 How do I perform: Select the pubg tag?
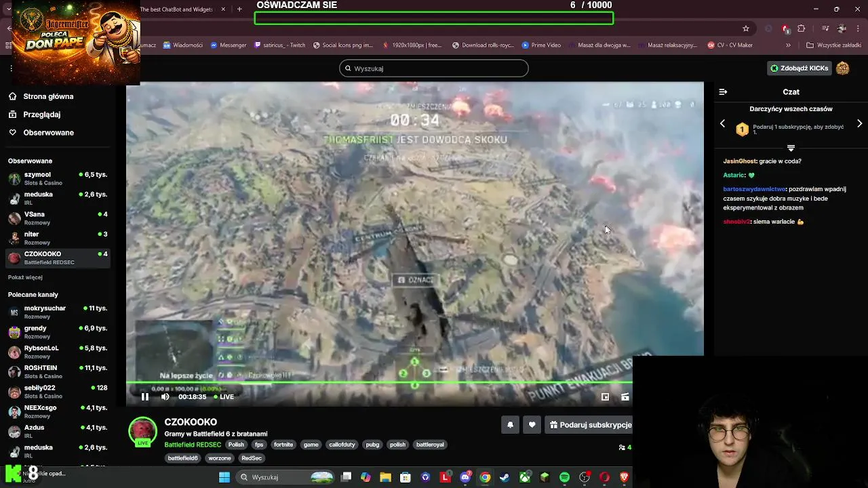[x=372, y=445]
